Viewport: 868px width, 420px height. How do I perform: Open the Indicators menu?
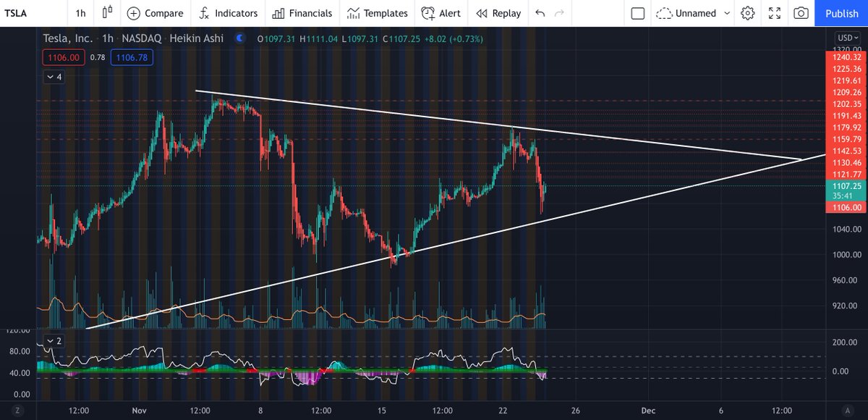tap(228, 13)
